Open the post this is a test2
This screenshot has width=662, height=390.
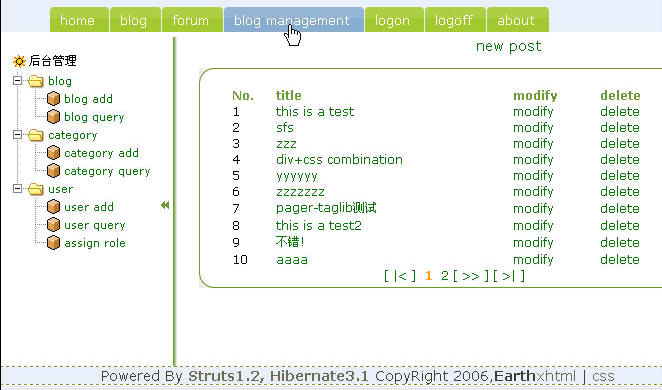(319, 226)
